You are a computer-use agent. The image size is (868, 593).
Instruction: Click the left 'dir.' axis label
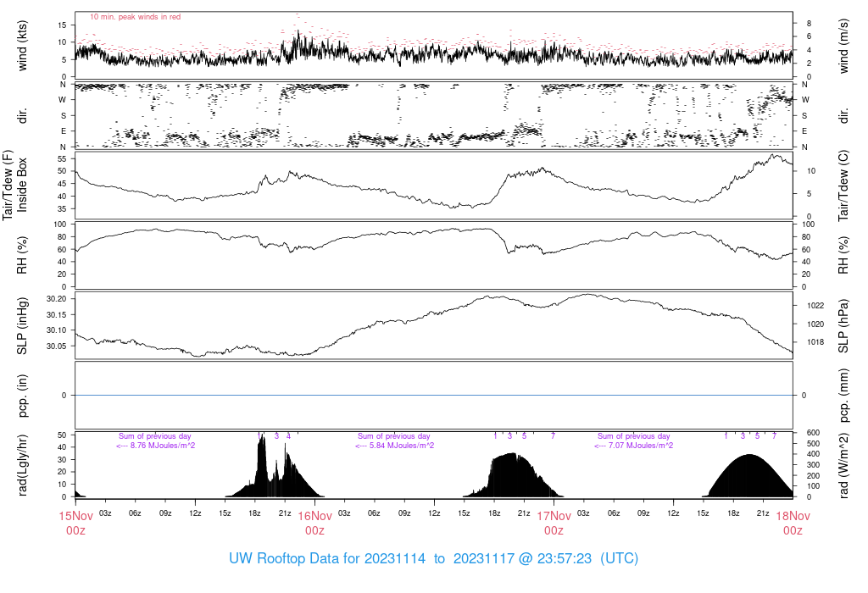coord(22,115)
